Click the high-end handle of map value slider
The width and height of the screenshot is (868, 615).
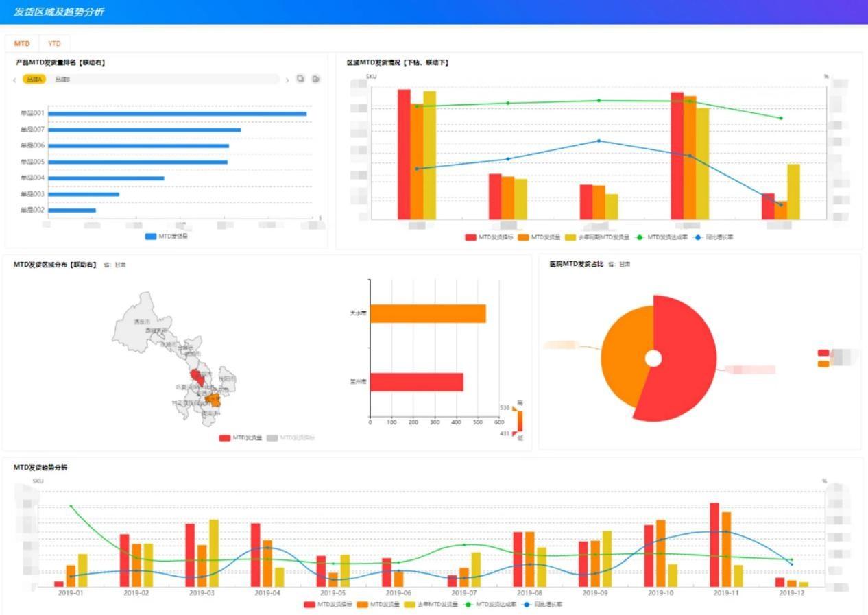coord(514,408)
